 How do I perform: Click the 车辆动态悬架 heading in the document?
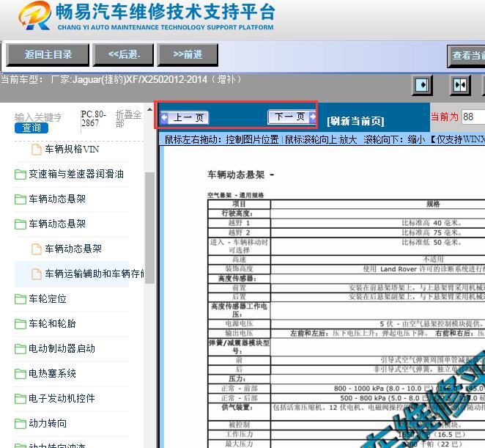pyautogui.click(x=236, y=175)
